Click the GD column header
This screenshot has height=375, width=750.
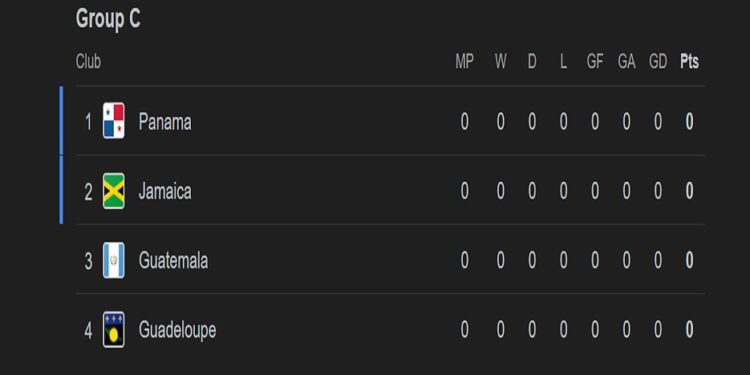coord(658,62)
